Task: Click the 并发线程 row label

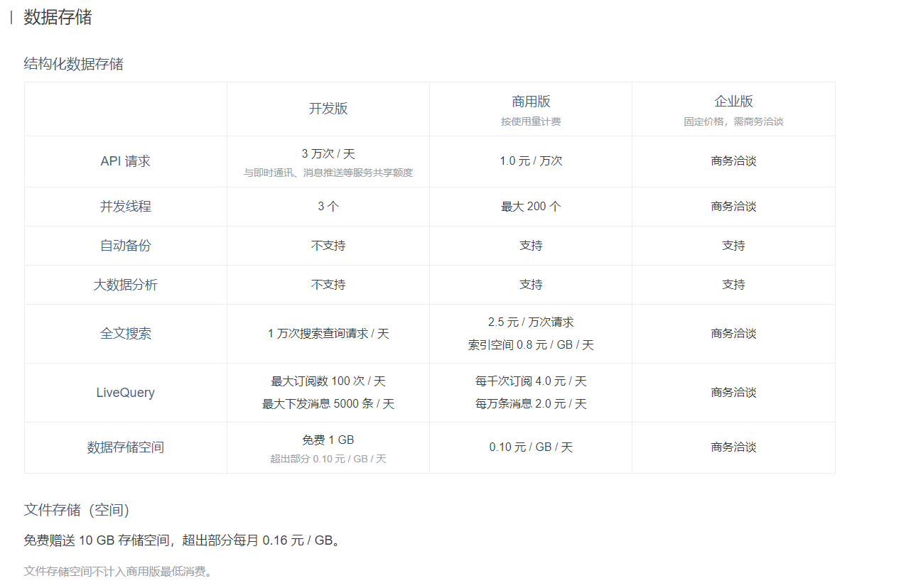Action: [x=125, y=206]
